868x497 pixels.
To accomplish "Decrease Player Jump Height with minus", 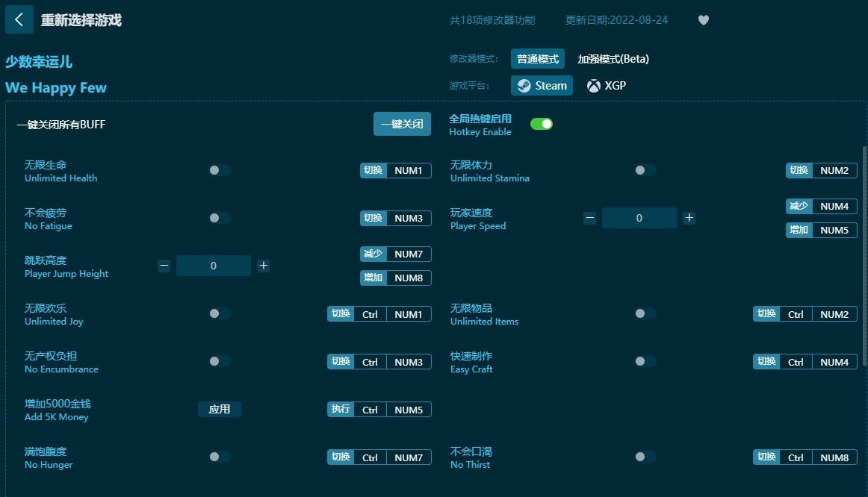I will coord(164,266).
